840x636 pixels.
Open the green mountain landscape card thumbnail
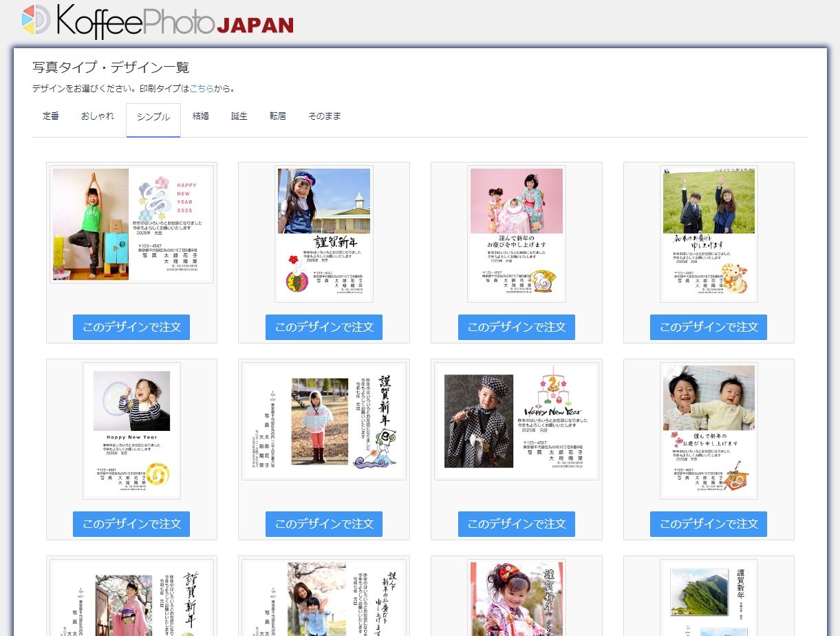709,597
